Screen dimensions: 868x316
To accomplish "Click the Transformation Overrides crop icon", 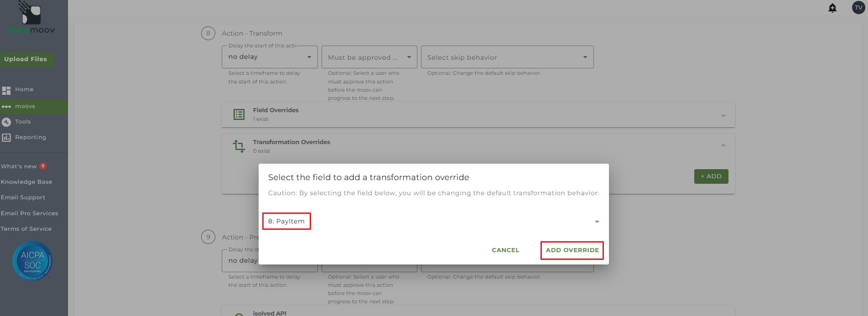I will [x=239, y=146].
